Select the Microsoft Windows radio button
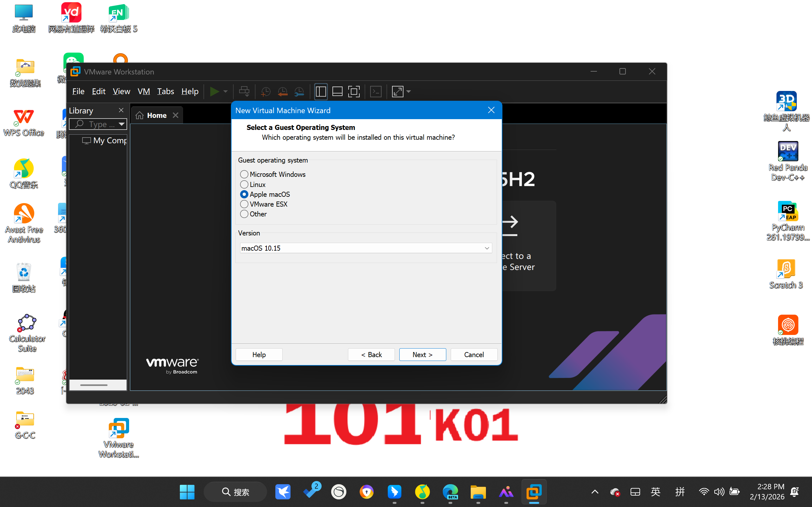This screenshot has width=812, height=507. click(x=244, y=174)
